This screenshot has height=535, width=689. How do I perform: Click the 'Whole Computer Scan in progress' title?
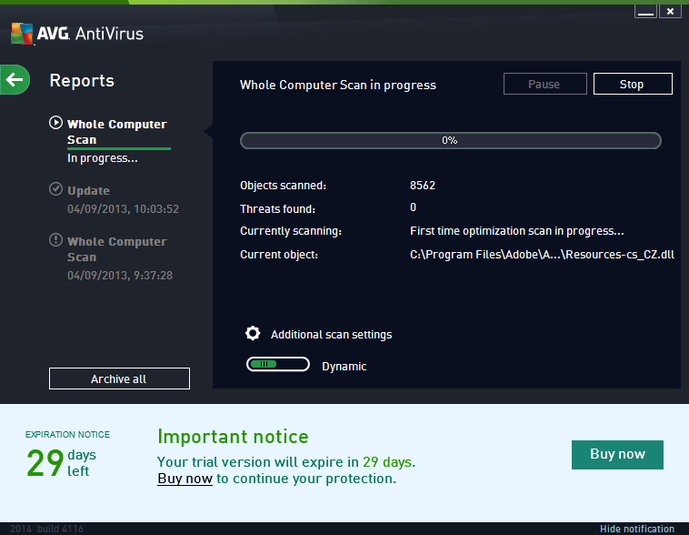click(338, 85)
